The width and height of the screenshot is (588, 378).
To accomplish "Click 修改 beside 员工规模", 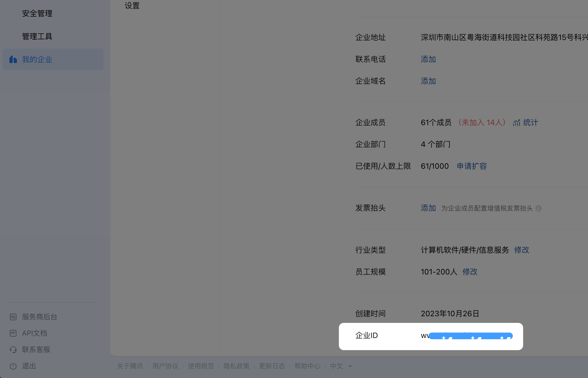I will coord(470,272).
